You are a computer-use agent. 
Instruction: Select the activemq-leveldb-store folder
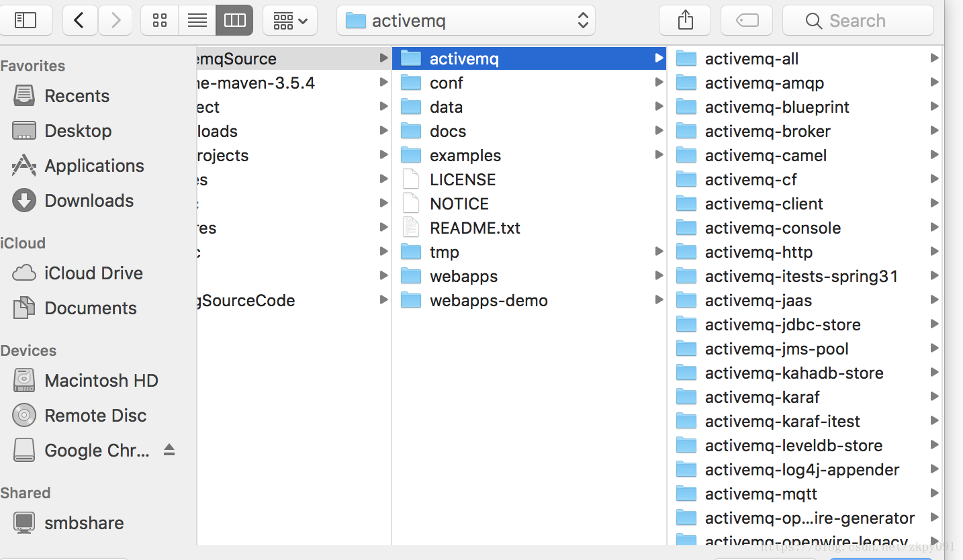point(805,445)
